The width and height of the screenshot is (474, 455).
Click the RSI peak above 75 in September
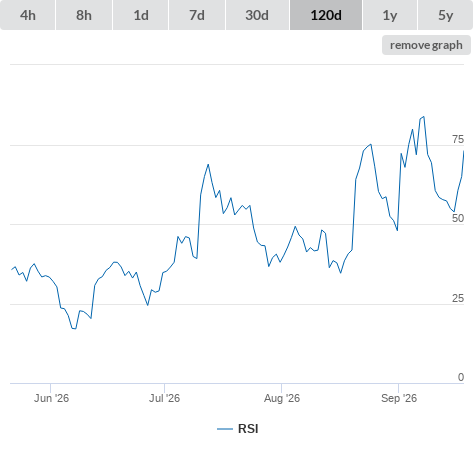[424, 117]
